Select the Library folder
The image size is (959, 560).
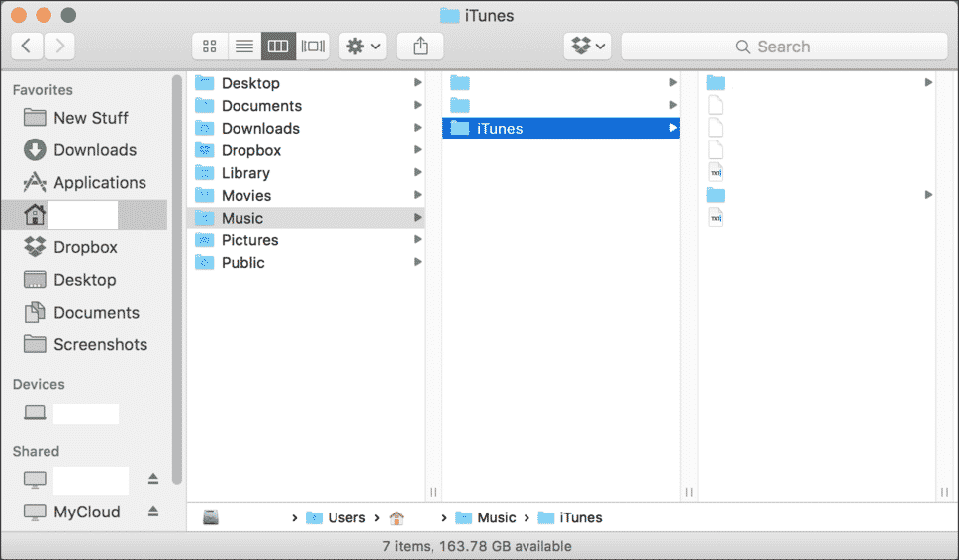pyautogui.click(x=245, y=173)
